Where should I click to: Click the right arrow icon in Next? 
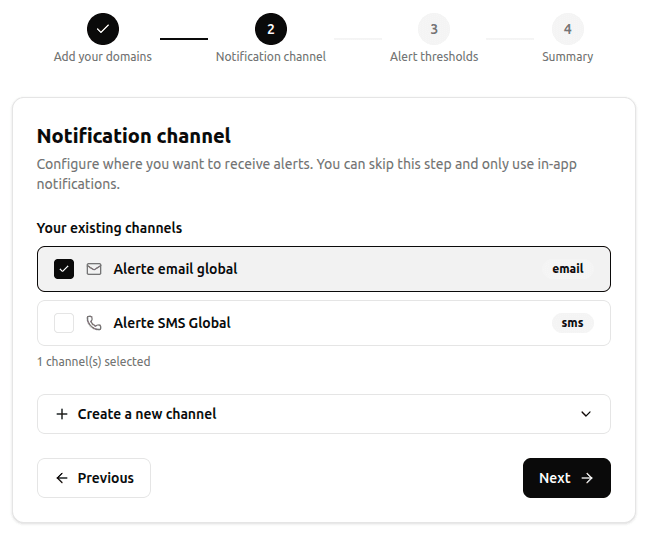click(x=587, y=478)
